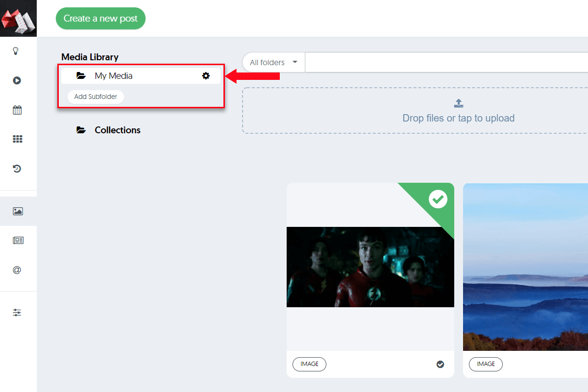Click the Collections open-folder icon
The image size is (588, 392).
point(81,130)
